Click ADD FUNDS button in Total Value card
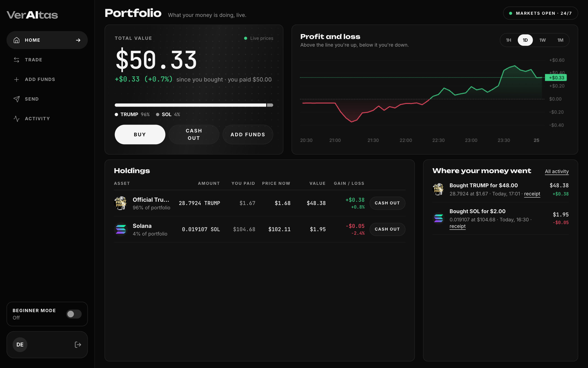 tap(248, 134)
